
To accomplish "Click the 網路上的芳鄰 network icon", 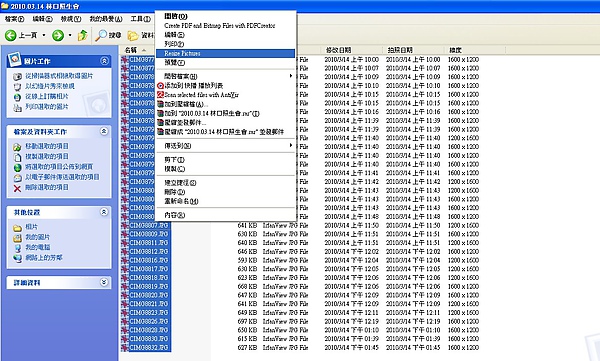I will [17, 259].
